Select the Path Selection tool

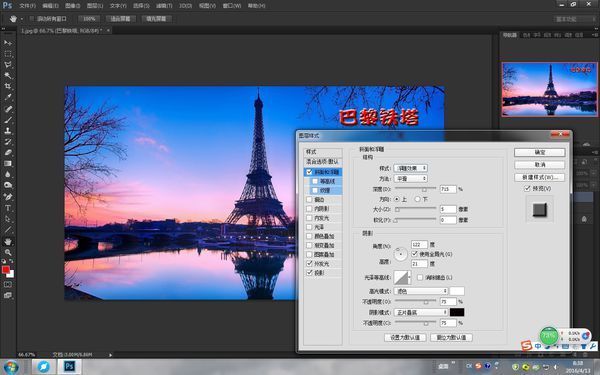tap(8, 219)
